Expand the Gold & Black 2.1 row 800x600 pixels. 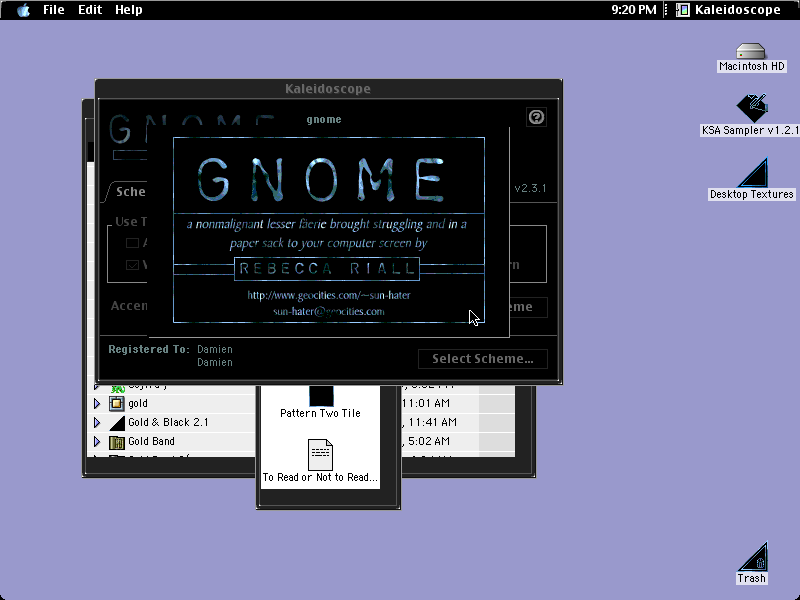click(x=97, y=422)
